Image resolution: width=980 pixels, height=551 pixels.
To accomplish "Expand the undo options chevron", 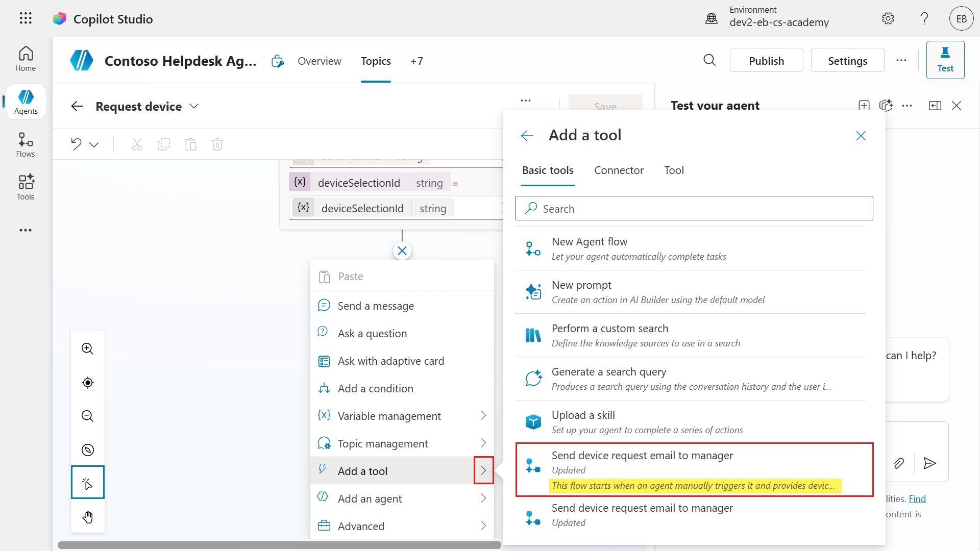I will click(94, 145).
